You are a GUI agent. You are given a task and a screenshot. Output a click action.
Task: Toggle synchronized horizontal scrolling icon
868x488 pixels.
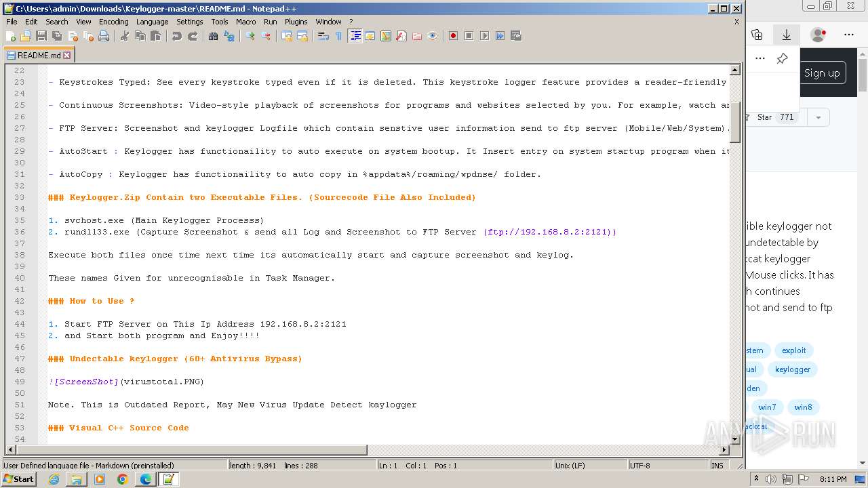click(302, 36)
